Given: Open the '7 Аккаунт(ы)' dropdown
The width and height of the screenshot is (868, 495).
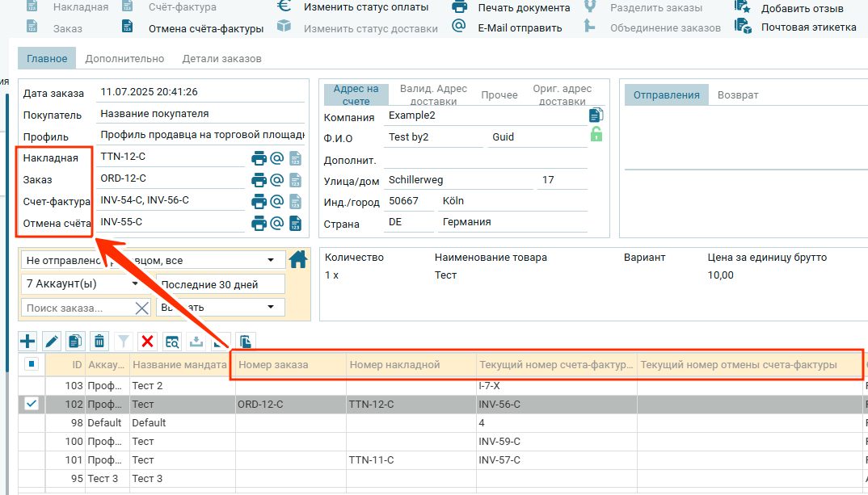Looking at the screenshot, I should point(133,284).
